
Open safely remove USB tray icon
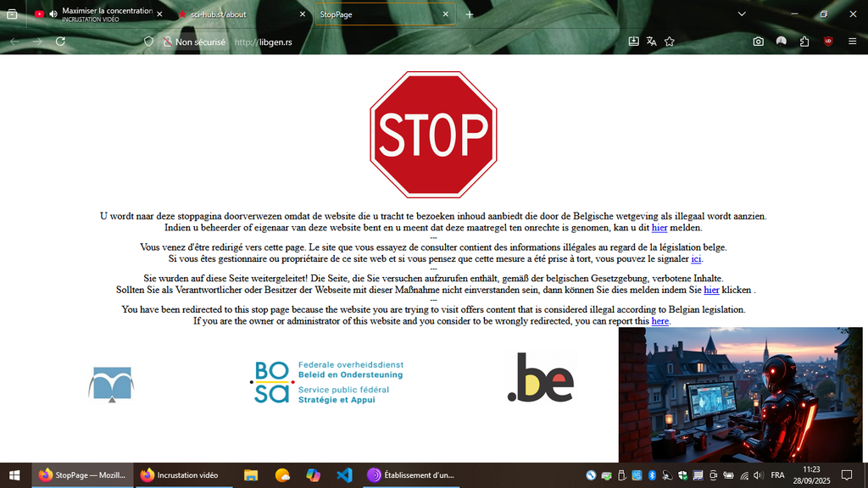[x=621, y=475]
